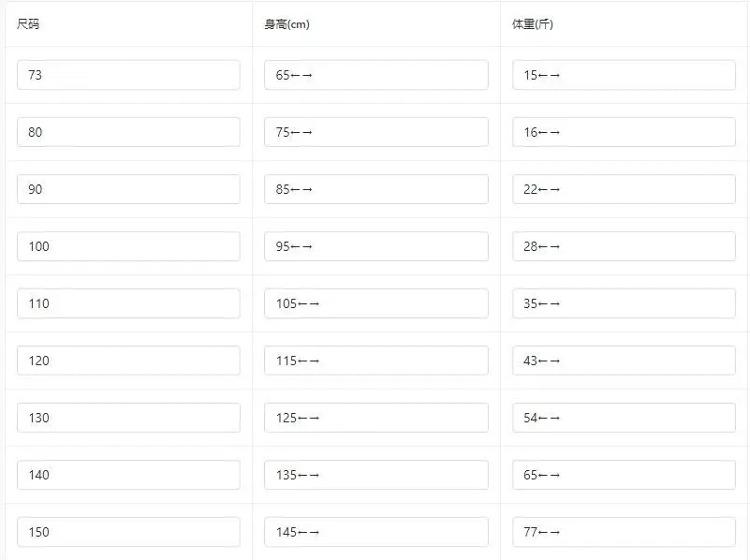
Task: Click the size input with 120
Action: click(128, 361)
